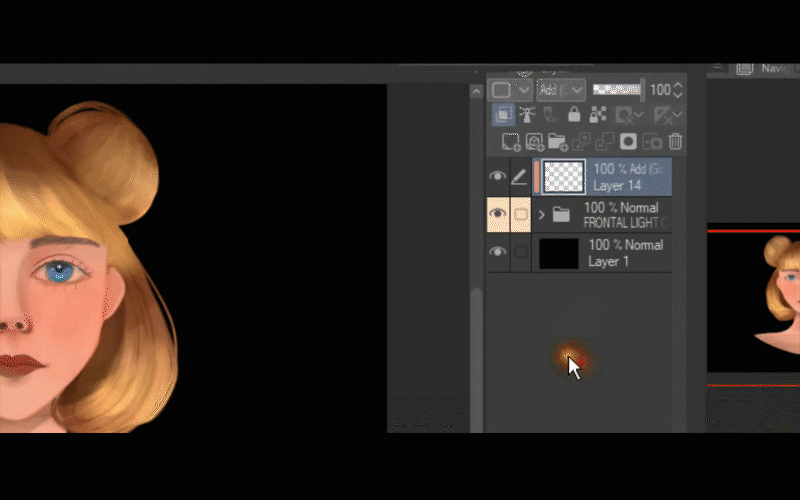This screenshot has width=800, height=500.
Task: Click Layer 14 orange palette color bar
Action: 537,177
